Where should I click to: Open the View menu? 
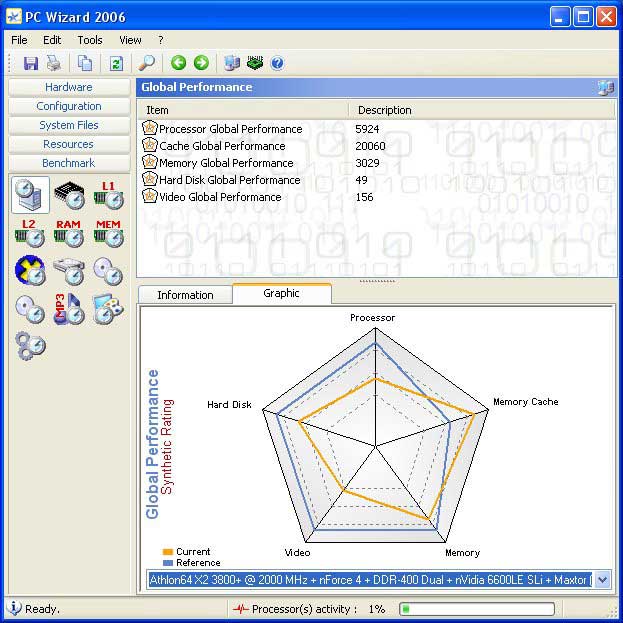pos(130,40)
